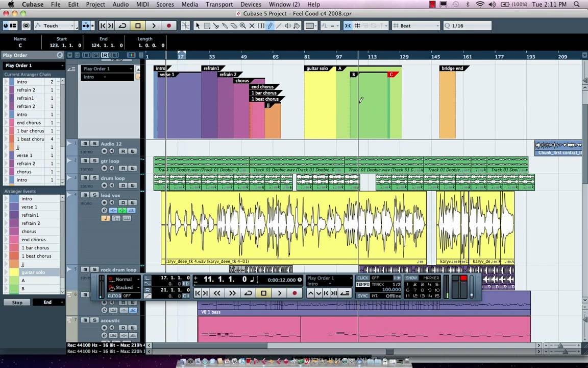Toggle lead vox musical timebase note button
Image resolution: width=588 pixels, height=368 pixels.
[x=105, y=218]
